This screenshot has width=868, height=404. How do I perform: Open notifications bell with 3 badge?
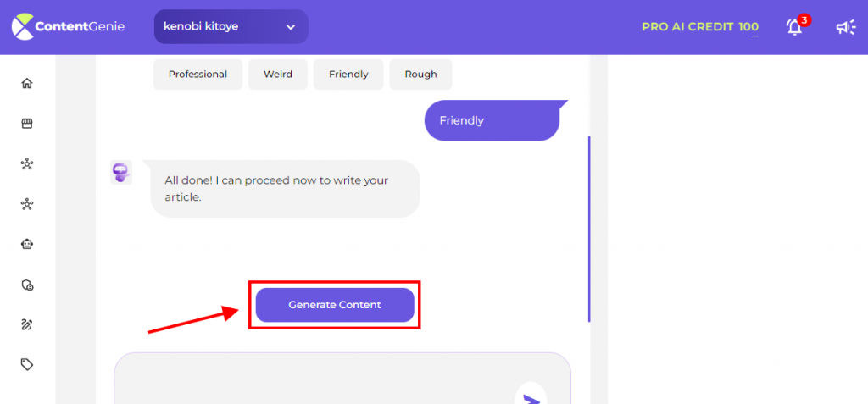(797, 26)
